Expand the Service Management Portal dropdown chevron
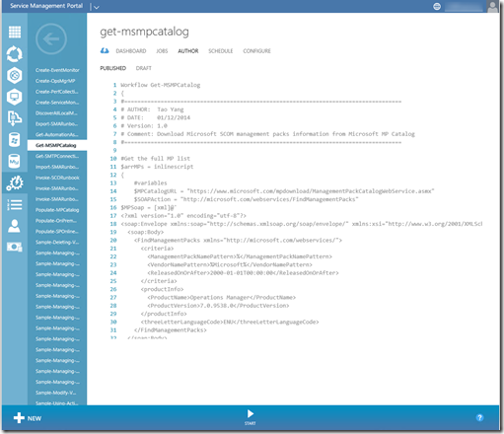The width and height of the screenshot is (504, 434). pyautogui.click(x=96, y=7)
